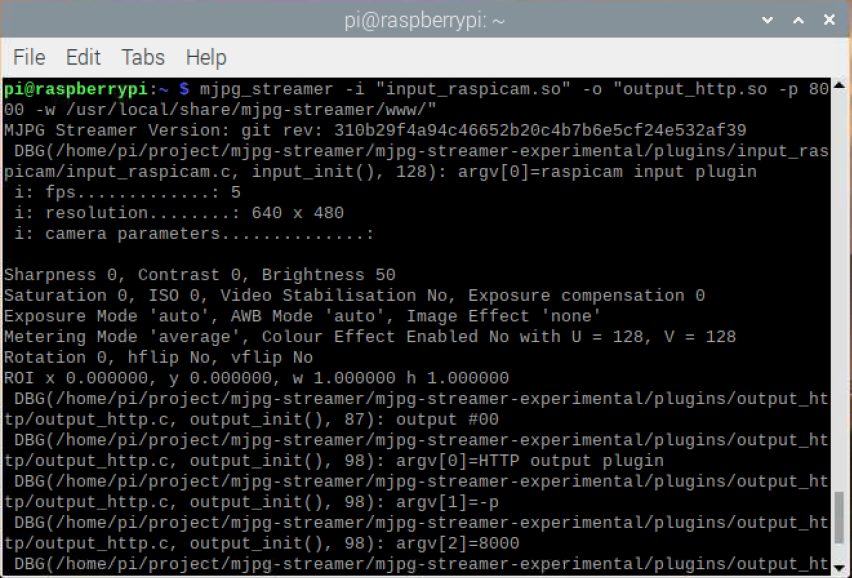Screen dimensions: 852x578
Task: Open the Edit menu
Action: tap(83, 57)
